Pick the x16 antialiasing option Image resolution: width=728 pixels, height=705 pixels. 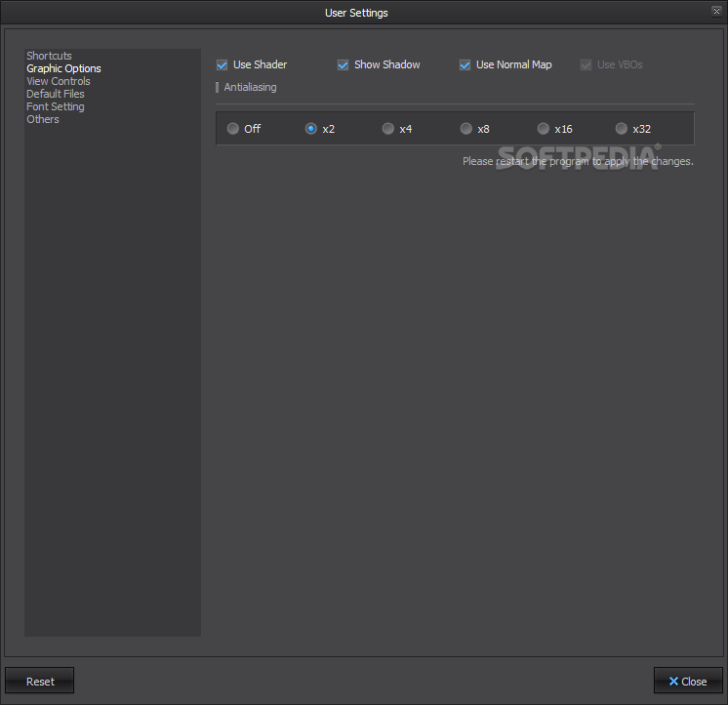pos(543,129)
